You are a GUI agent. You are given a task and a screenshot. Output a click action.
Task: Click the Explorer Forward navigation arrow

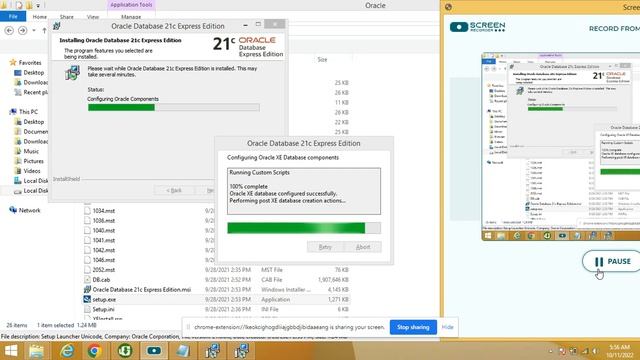(x=22, y=30)
